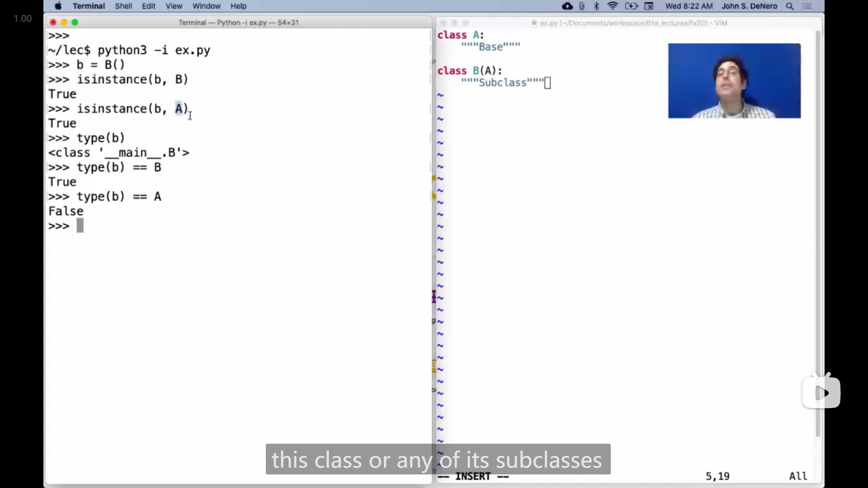Open the Shell menu

click(123, 6)
